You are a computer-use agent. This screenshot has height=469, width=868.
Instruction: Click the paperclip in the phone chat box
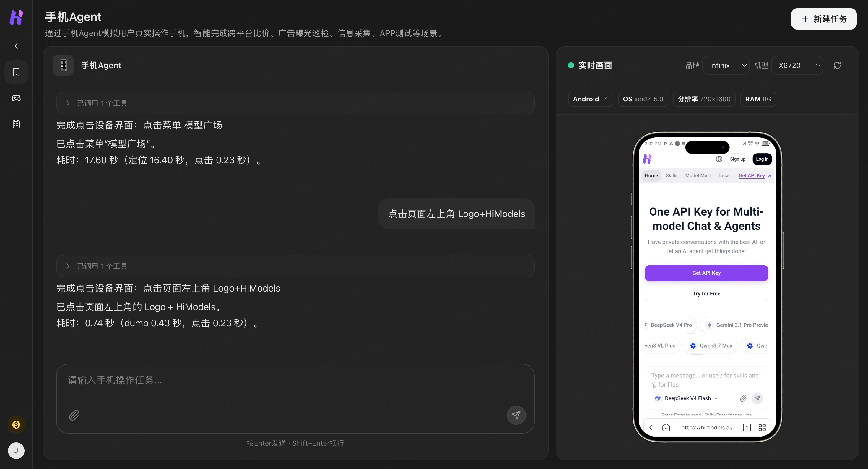(x=743, y=398)
